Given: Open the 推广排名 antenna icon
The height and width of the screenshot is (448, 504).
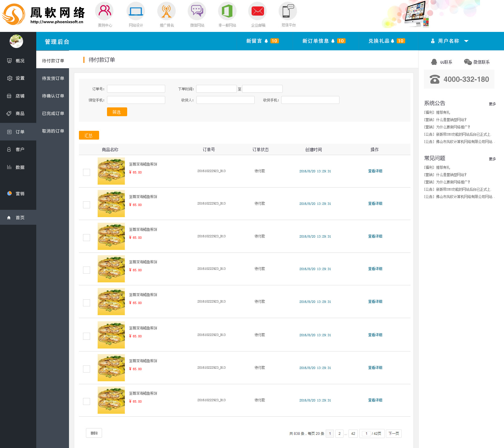Looking at the screenshot, I should pyautogui.click(x=166, y=11).
